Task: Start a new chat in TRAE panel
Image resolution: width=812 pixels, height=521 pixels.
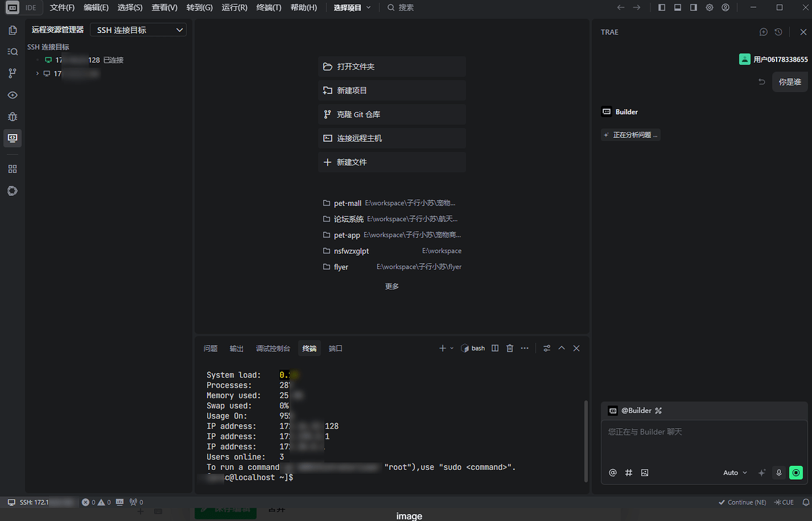Action: (763, 32)
